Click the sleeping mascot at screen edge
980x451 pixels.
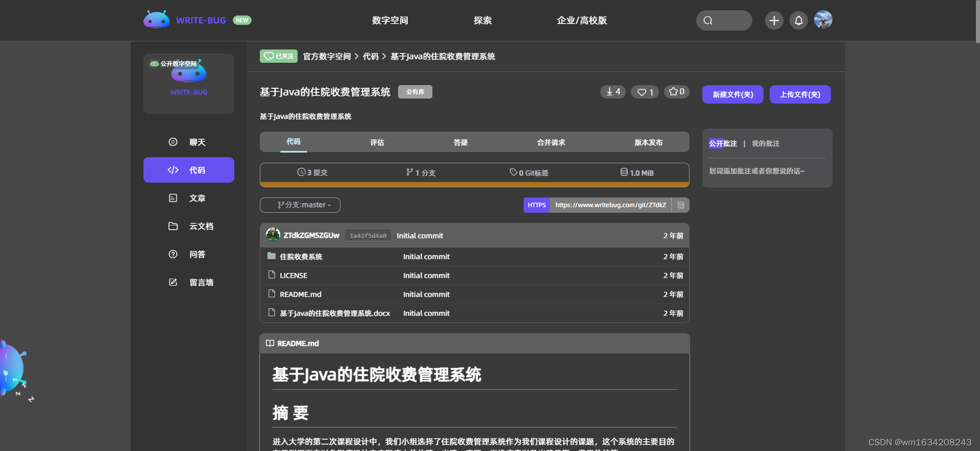pos(13,368)
